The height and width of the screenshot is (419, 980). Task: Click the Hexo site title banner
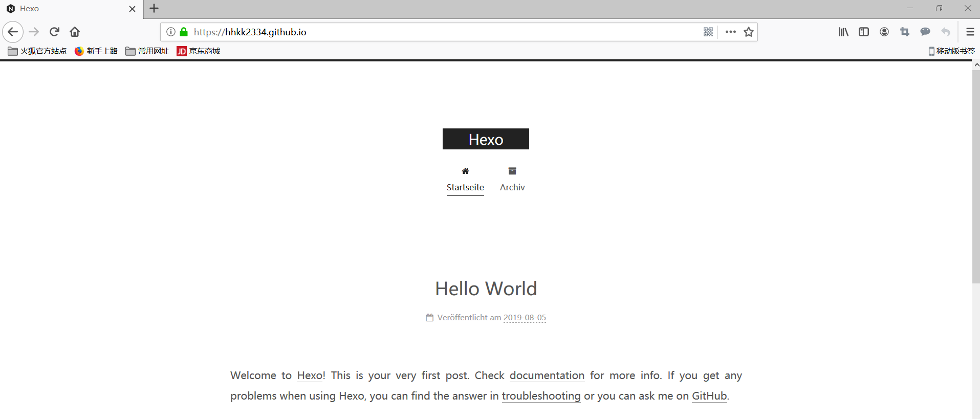click(x=486, y=139)
